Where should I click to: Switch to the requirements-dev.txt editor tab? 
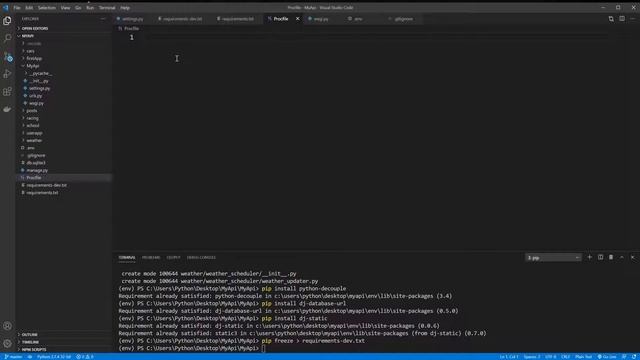click(182, 19)
